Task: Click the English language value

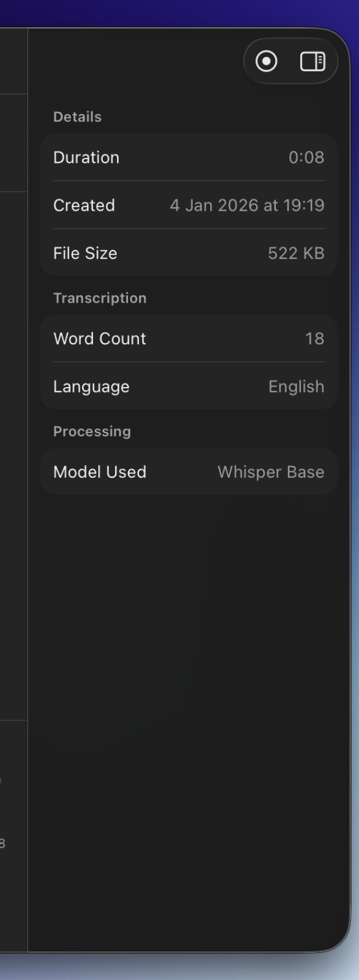Action: 297,386
